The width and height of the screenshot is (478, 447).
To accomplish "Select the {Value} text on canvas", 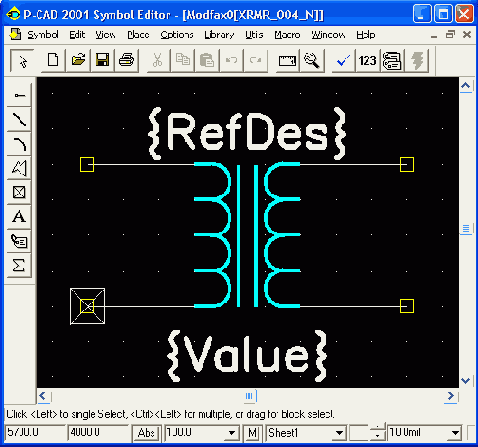I will [247, 356].
